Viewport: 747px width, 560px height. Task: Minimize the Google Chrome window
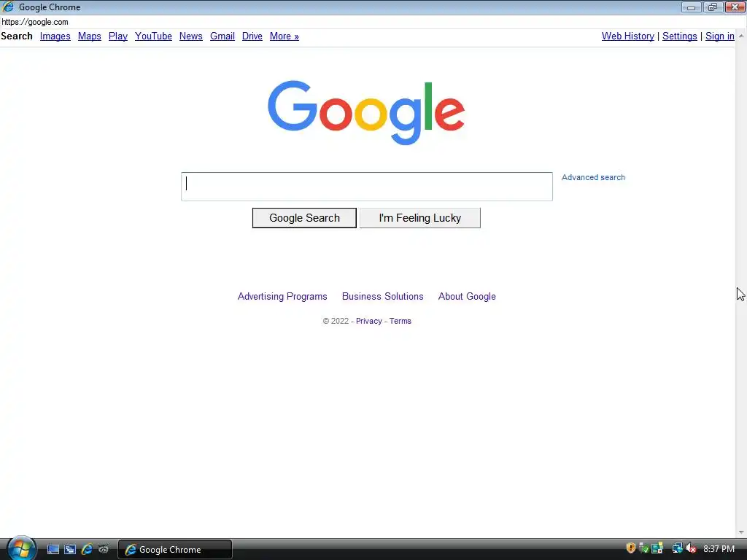pyautogui.click(x=691, y=7)
